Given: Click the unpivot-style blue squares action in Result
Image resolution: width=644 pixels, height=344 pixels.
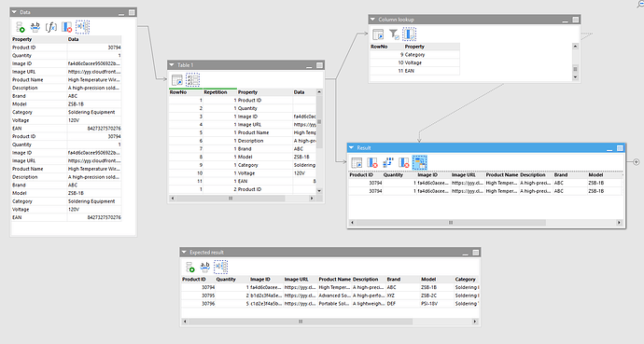Looking at the screenshot, I should pos(388,163).
